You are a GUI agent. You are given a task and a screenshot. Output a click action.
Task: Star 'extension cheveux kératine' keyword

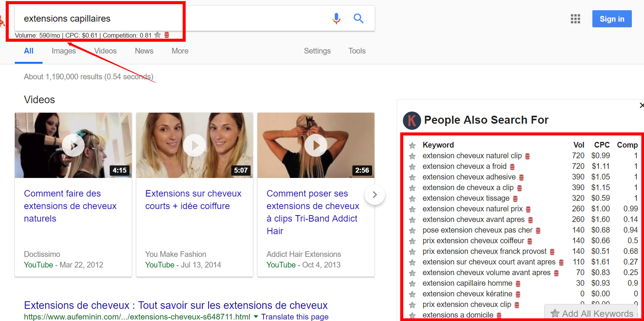point(412,294)
